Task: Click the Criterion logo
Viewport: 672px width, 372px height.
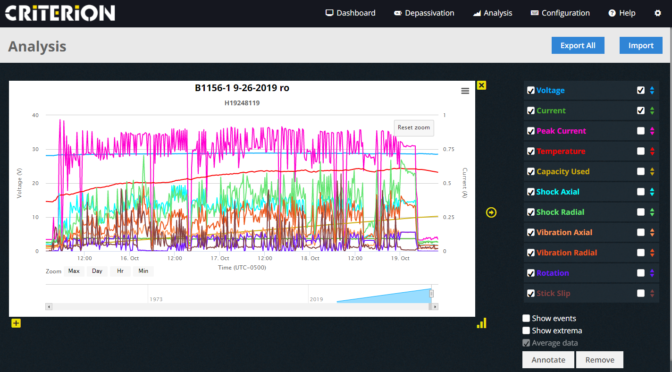Action: tap(60, 13)
